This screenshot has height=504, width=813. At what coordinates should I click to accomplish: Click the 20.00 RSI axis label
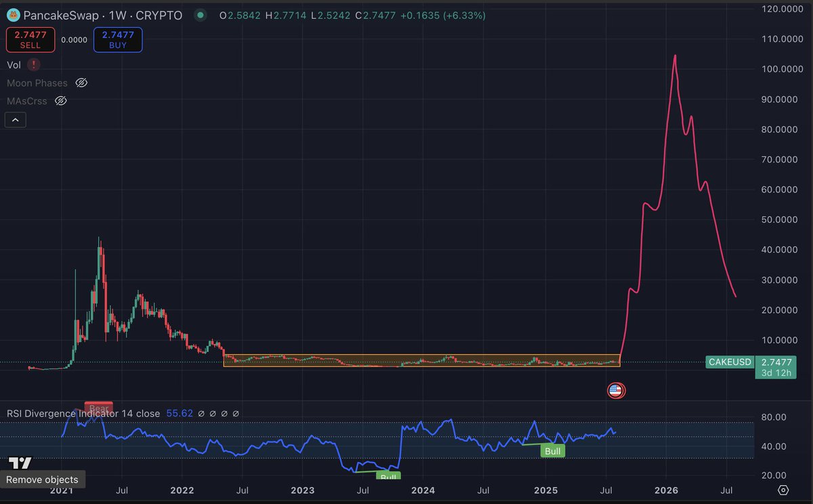point(774,476)
